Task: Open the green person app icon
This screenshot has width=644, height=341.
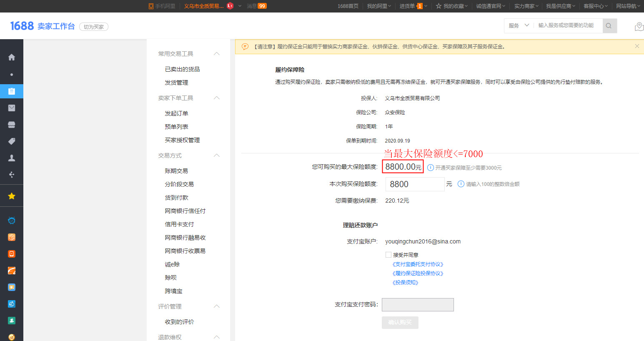Action: coord(12,321)
